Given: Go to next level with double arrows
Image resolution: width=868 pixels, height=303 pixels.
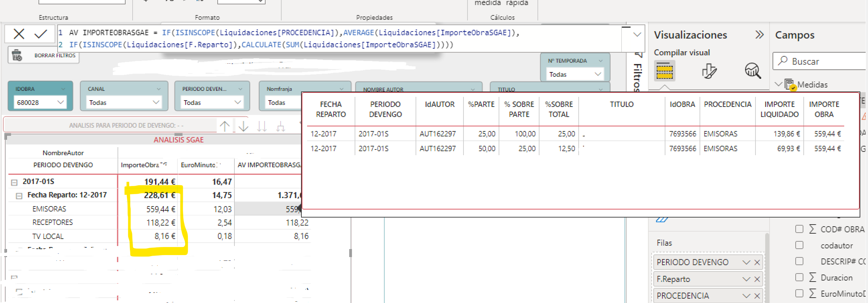Looking at the screenshot, I should pyautogui.click(x=262, y=126).
